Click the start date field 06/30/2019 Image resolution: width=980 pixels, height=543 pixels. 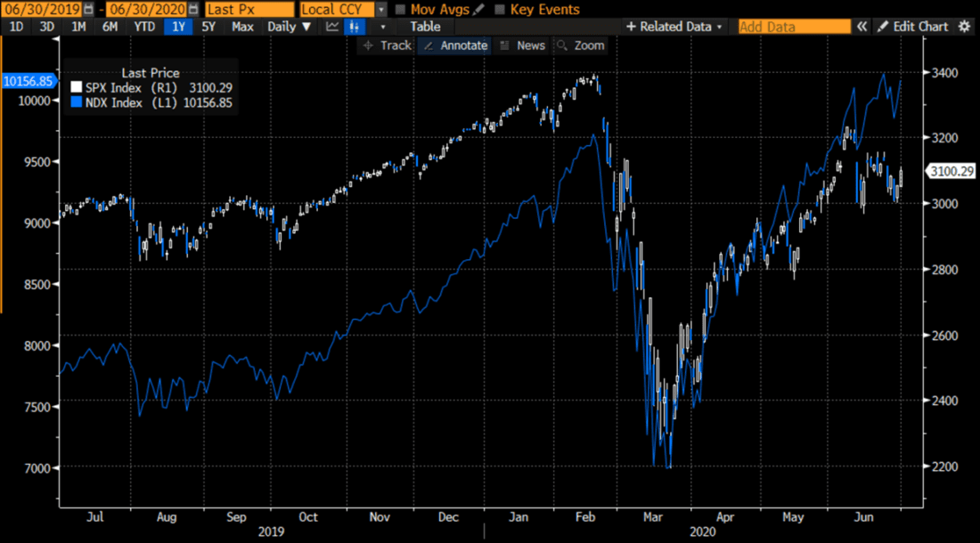(x=42, y=10)
